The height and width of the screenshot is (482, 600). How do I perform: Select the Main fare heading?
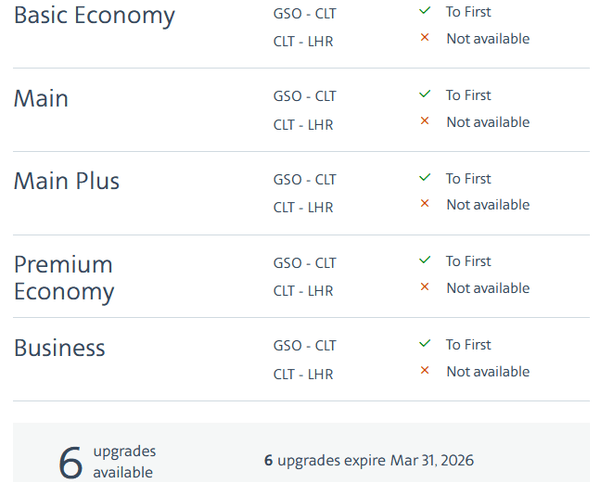41,98
